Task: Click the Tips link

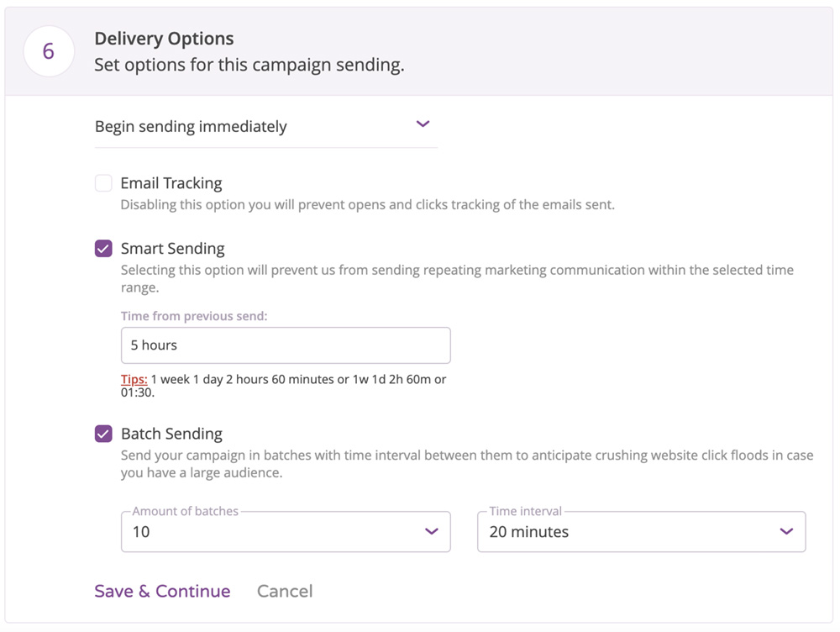Action: pyautogui.click(x=134, y=380)
